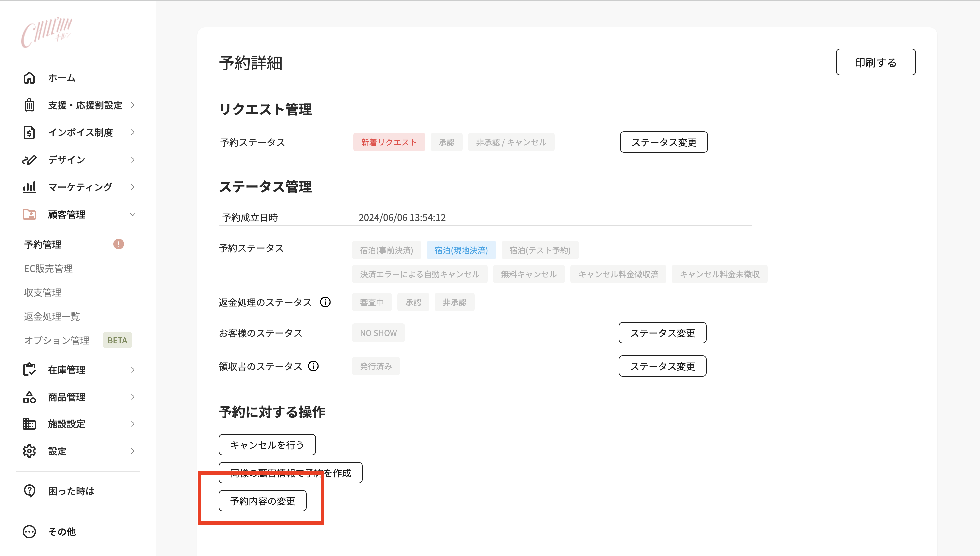Viewport: 980px width, 556px height.
Task: Open the 返金処理一覧 menu item
Action: (x=52, y=316)
